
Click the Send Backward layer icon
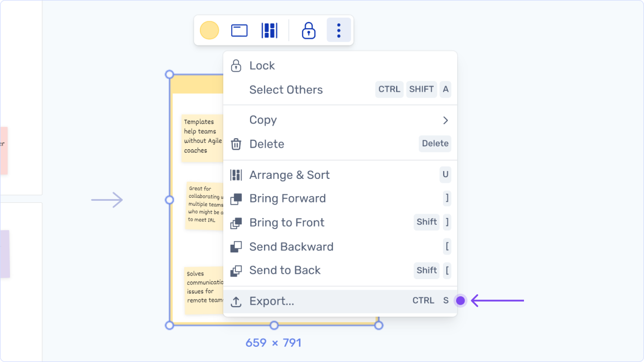point(236,247)
